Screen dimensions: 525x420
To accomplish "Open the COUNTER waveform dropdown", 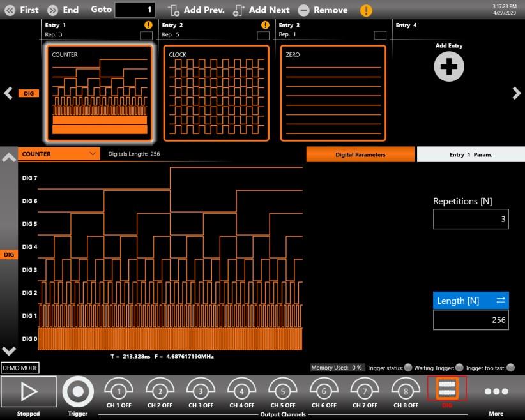I will click(x=59, y=154).
